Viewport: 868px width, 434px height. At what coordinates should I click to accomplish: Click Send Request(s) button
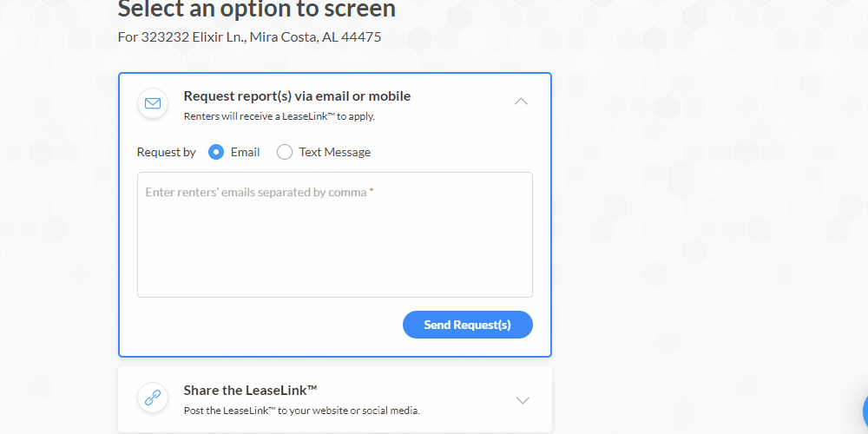click(468, 325)
